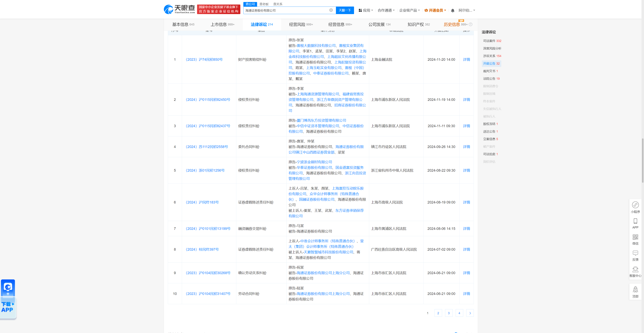
Task: Clear the search field with the X icon
Action: click(x=331, y=10)
